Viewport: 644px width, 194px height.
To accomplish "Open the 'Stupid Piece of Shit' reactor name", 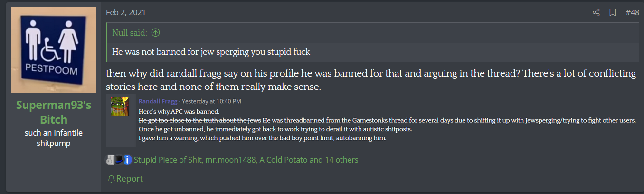I will [168, 160].
